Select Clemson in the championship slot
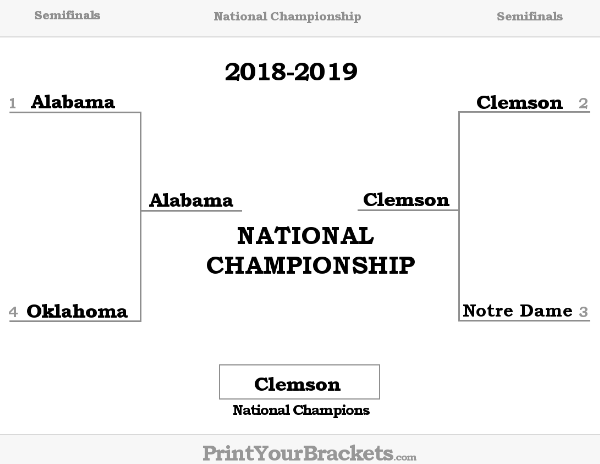 point(406,200)
